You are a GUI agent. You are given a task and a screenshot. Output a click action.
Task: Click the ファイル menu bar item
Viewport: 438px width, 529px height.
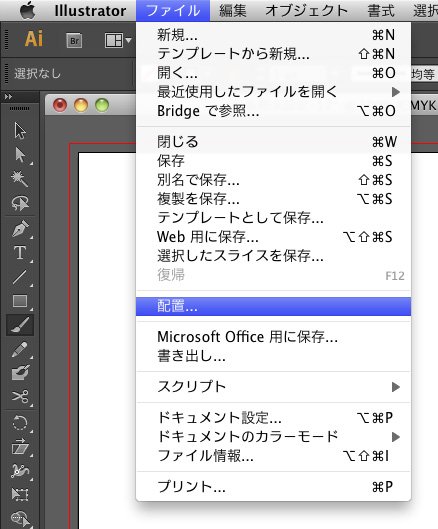pos(173,11)
